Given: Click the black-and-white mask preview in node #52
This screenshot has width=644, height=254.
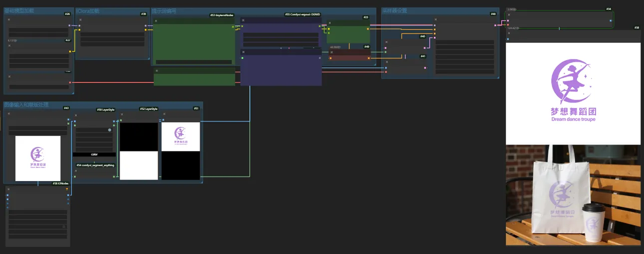Looking at the screenshot, I should 139,151.
